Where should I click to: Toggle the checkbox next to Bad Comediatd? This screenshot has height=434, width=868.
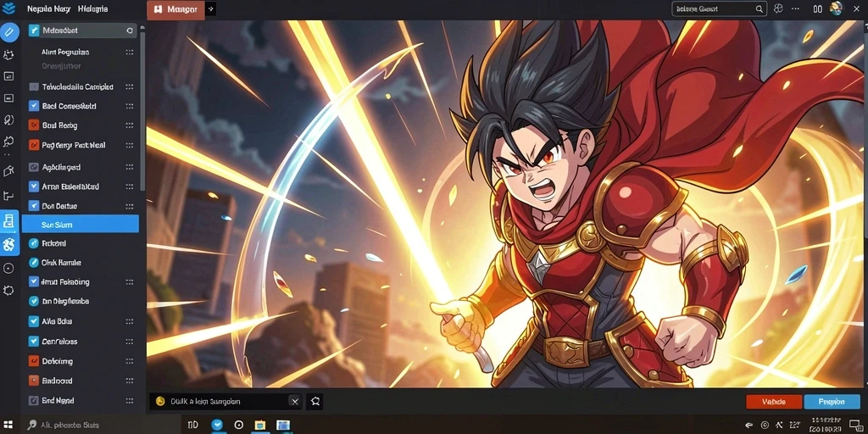[33, 106]
